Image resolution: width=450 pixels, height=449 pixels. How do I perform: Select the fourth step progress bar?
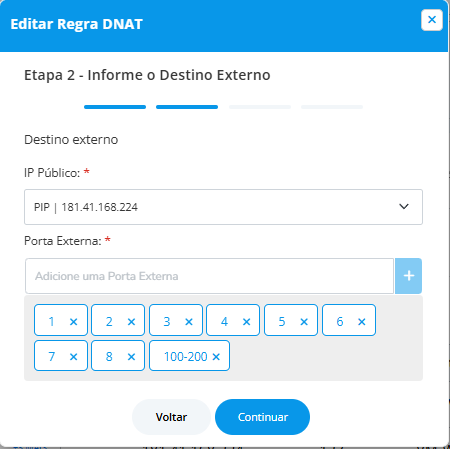tap(332, 107)
